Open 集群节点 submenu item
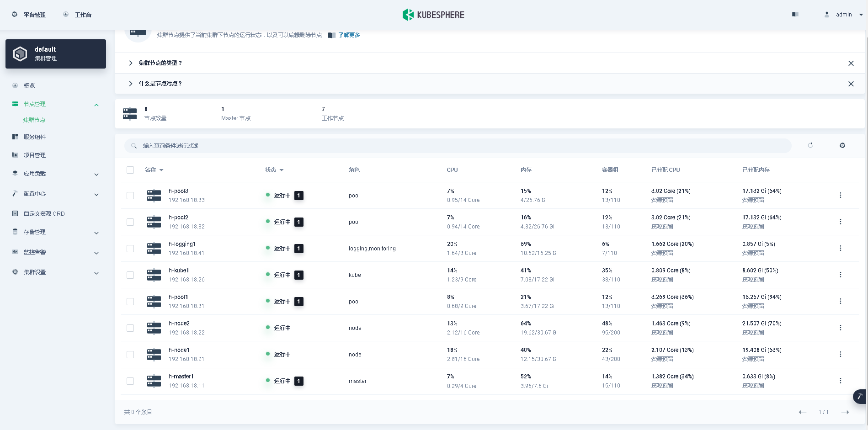The image size is (868, 430). (x=34, y=120)
